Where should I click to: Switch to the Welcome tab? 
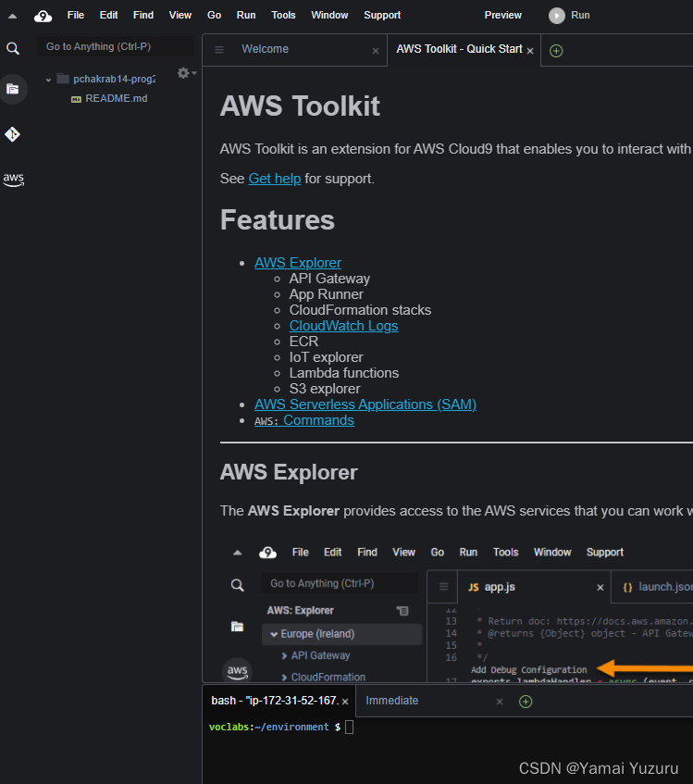point(295,49)
